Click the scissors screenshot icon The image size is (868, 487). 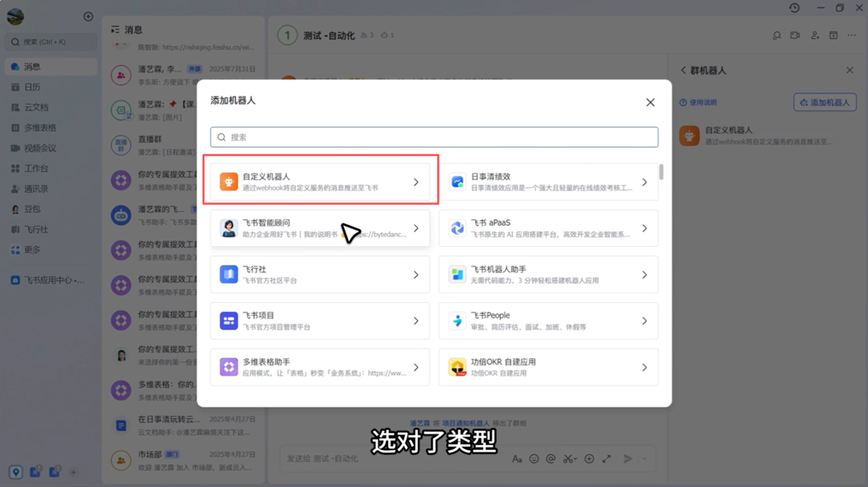click(569, 459)
